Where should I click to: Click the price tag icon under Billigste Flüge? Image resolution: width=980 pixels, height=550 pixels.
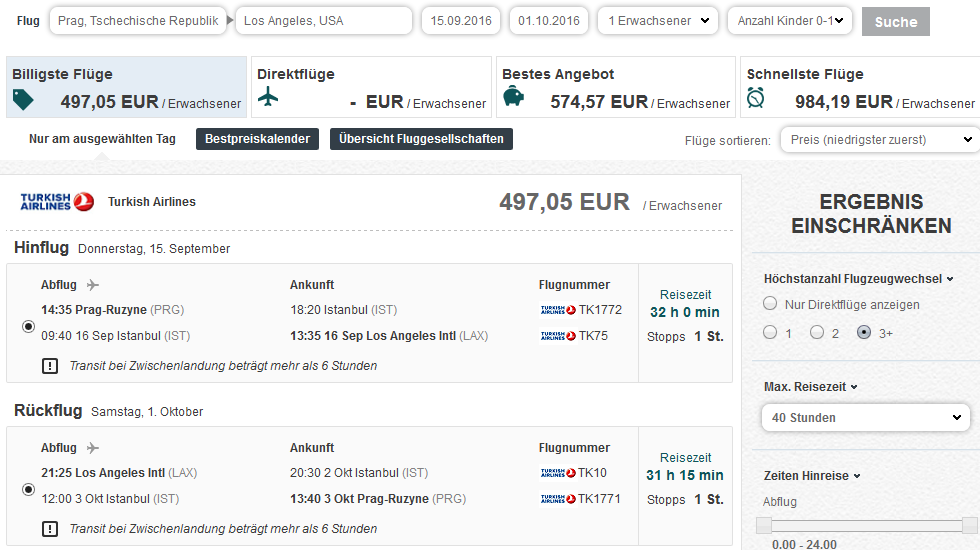[x=23, y=99]
